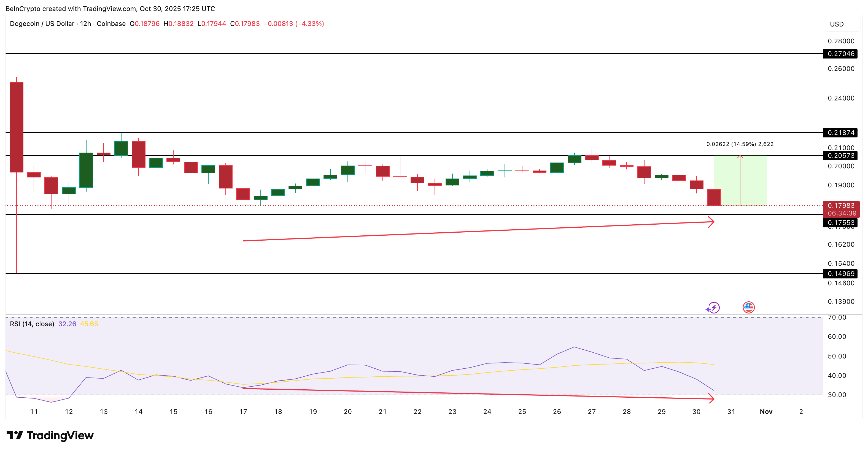Click the US flag economic events icon
The height and width of the screenshot is (452, 868).
[x=748, y=307]
